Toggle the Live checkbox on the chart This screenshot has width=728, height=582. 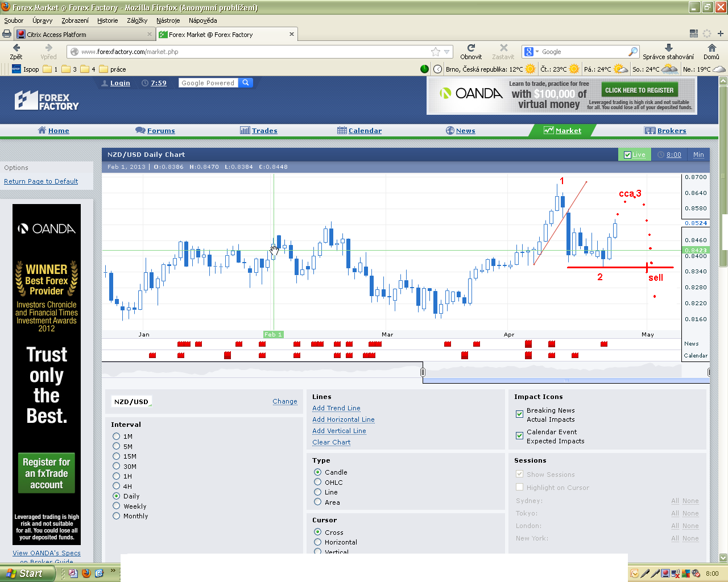coord(627,155)
